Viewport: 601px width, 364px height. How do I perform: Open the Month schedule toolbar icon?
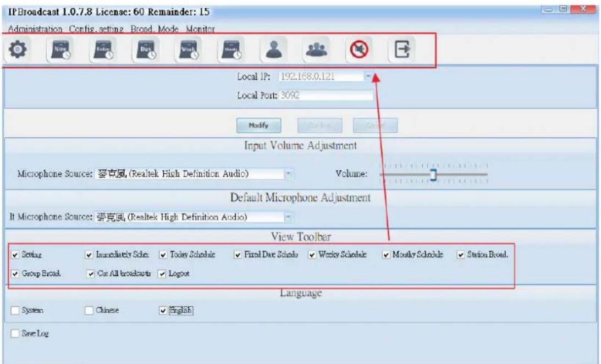(x=231, y=49)
